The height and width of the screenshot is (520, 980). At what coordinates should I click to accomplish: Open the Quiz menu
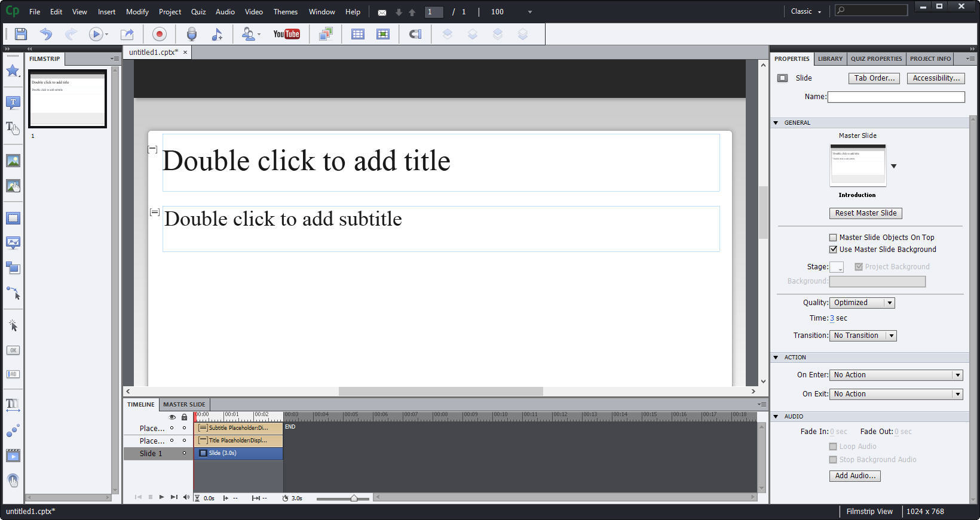coord(198,11)
